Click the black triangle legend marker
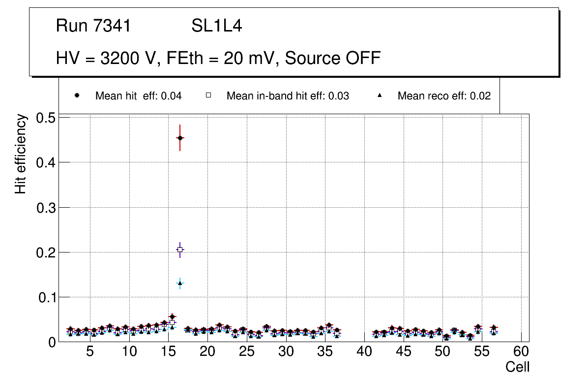The width and height of the screenshot is (588, 380). pos(379,96)
